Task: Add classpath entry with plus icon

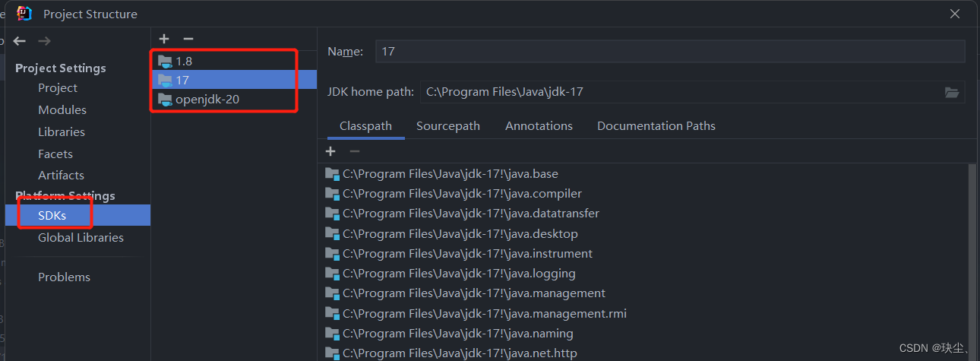Action: [x=330, y=151]
